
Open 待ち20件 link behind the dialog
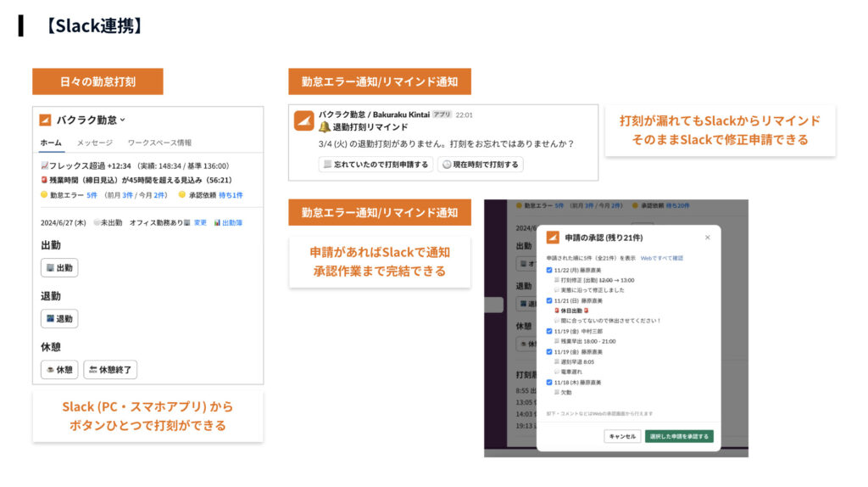677,205
